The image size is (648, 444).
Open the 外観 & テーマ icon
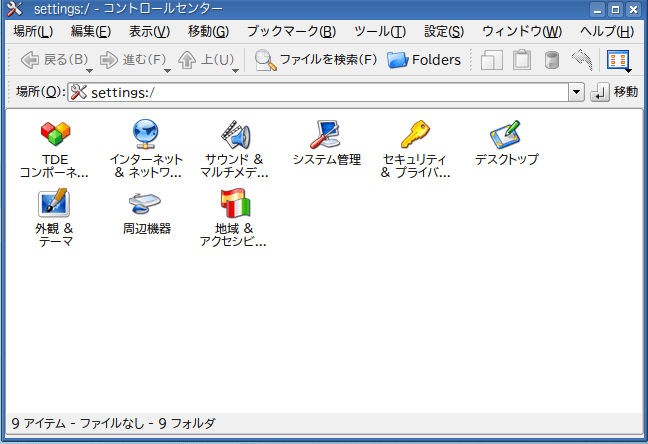[x=54, y=203]
